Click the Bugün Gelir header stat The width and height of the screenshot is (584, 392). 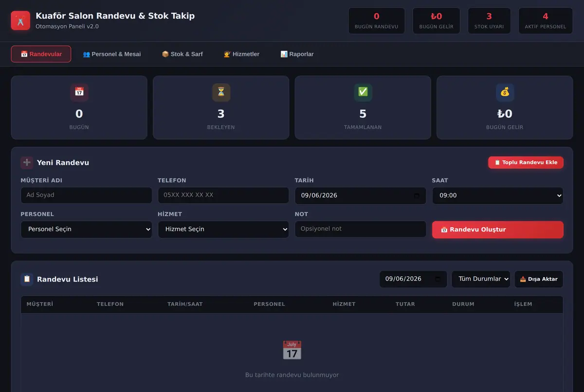(436, 21)
